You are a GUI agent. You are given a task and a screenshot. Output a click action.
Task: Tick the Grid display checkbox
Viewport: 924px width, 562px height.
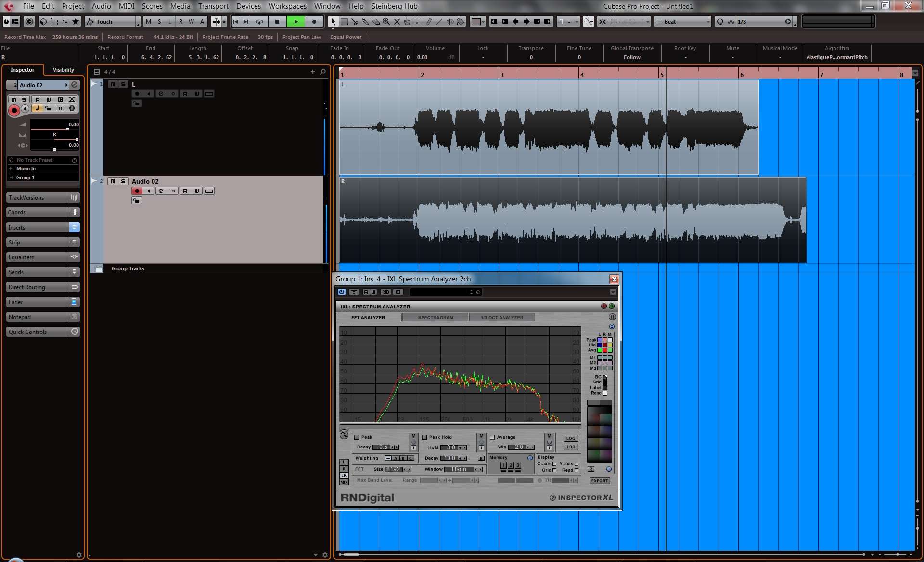(x=554, y=470)
